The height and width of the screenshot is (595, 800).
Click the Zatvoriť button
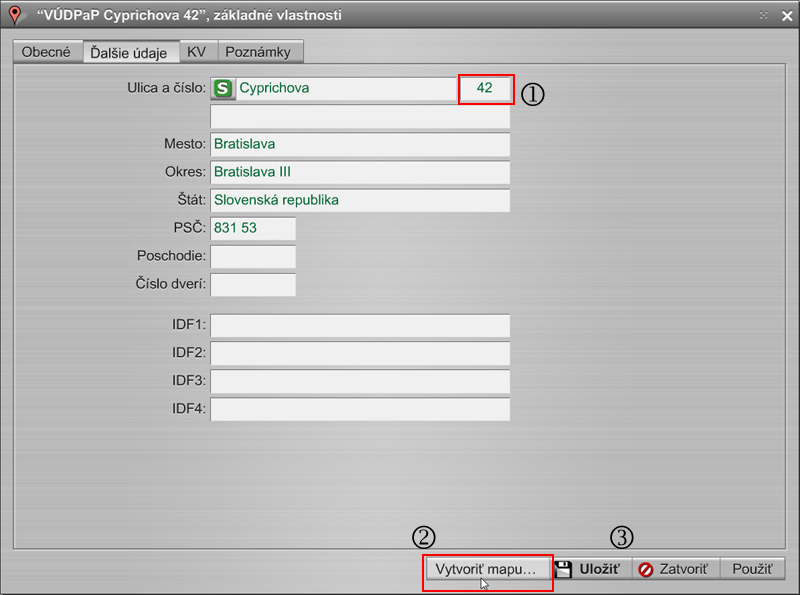(674, 569)
